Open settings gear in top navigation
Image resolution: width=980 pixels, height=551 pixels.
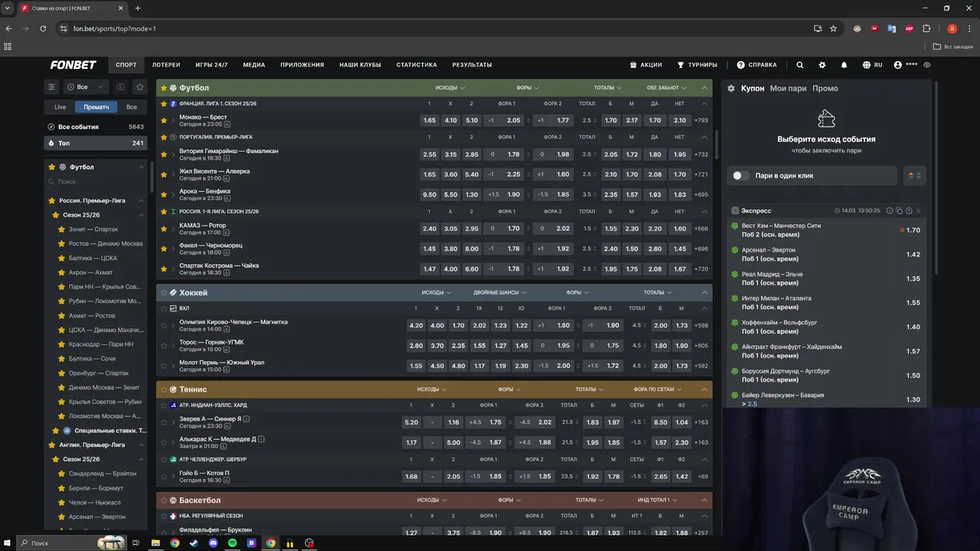tap(822, 65)
